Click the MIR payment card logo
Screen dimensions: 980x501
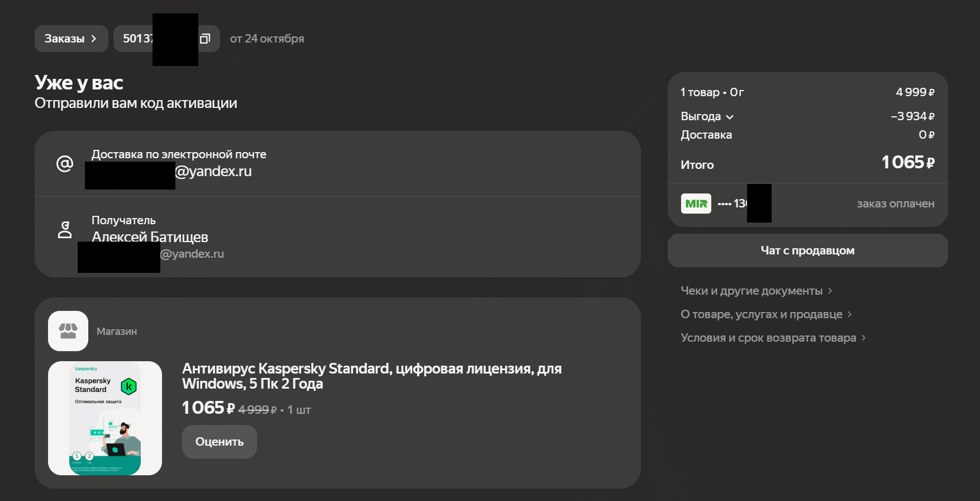pos(696,204)
